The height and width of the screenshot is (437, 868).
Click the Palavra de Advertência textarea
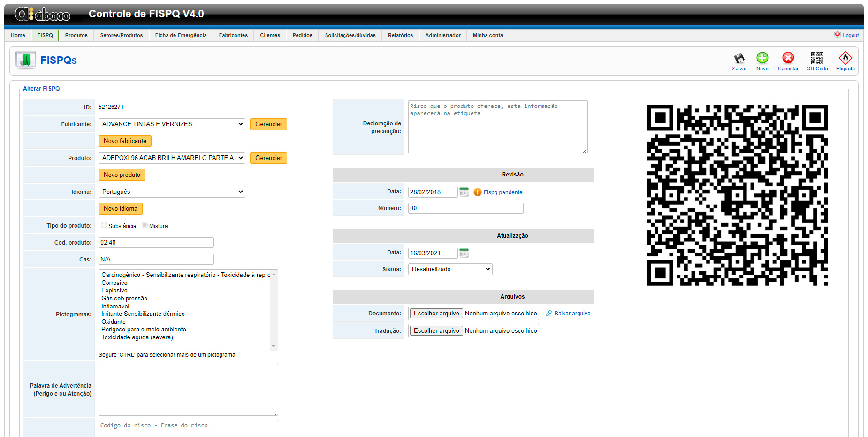[x=188, y=389]
